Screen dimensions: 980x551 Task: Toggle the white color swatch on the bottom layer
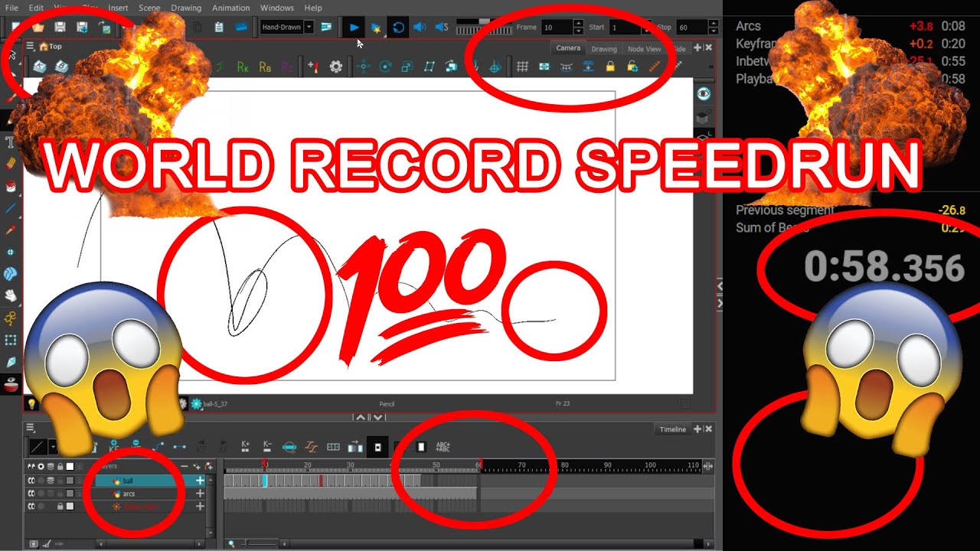pyautogui.click(x=70, y=507)
